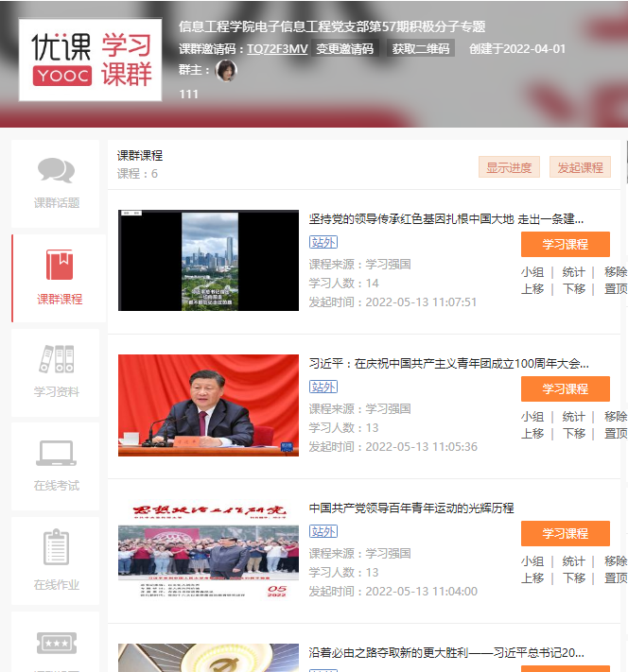The image size is (628, 672).
Task: Click 统计 for 青年团100周年 course
Action: tap(573, 416)
